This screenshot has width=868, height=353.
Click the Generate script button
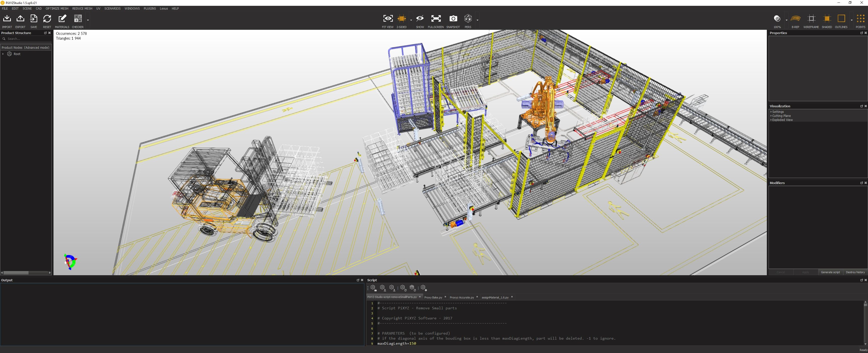click(830, 272)
